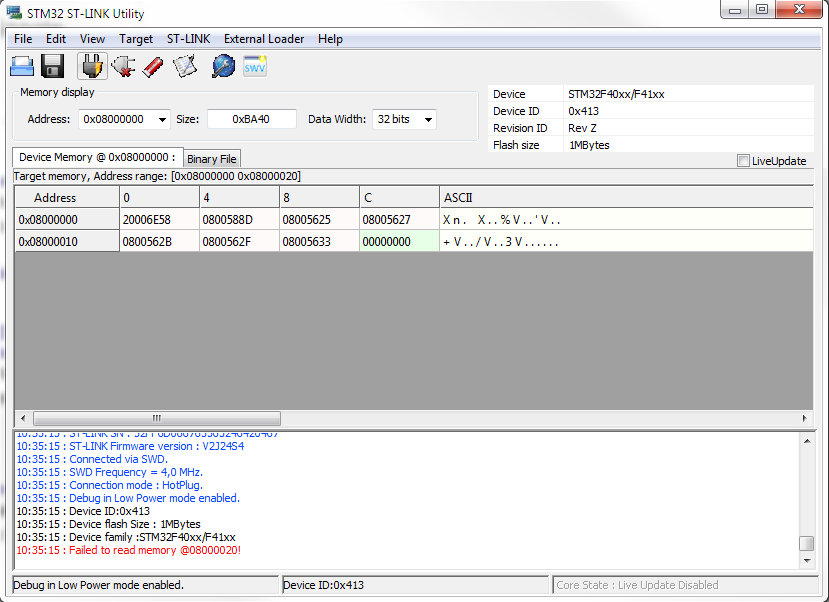Select memory cell 0800562F
829x602 pixels.
tap(239, 242)
